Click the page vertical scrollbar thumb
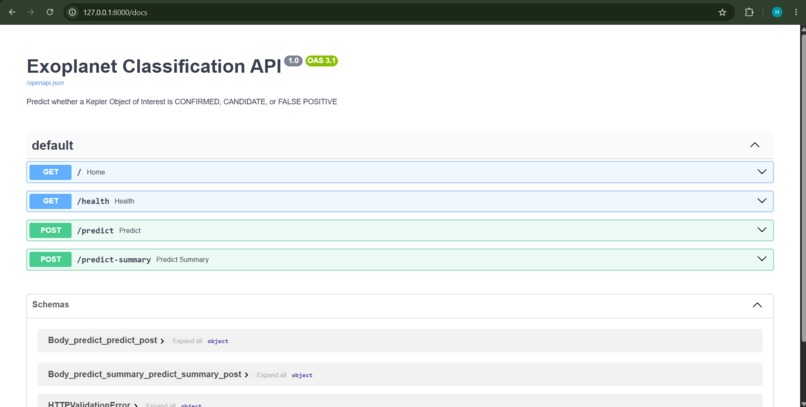The image size is (806, 407). [x=803, y=190]
